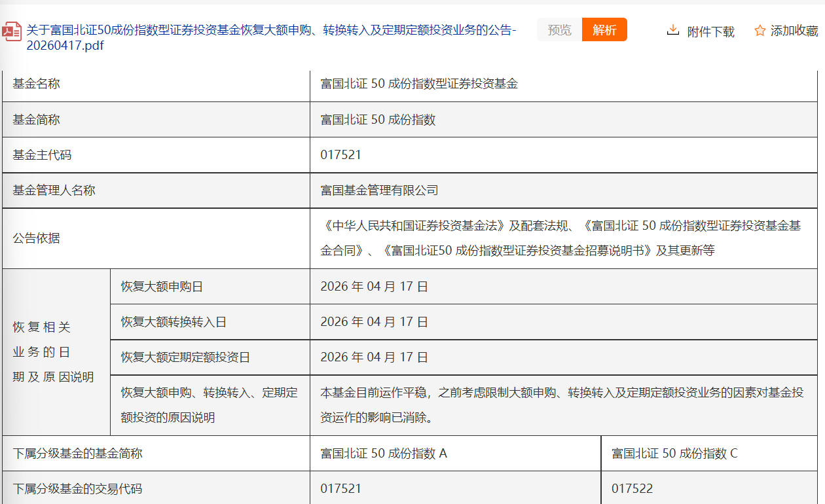Select the 富国北证 50 成份指数 A cell
Screen dimensions: 825x504
pos(384,454)
